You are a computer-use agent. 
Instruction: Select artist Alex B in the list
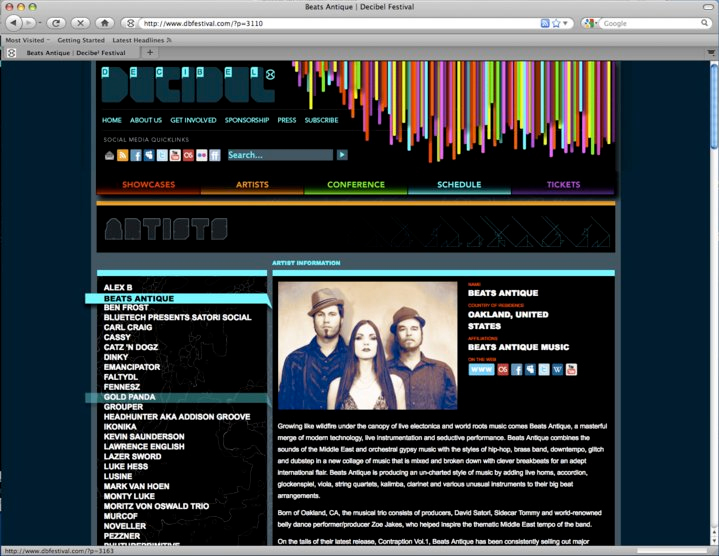click(118, 287)
